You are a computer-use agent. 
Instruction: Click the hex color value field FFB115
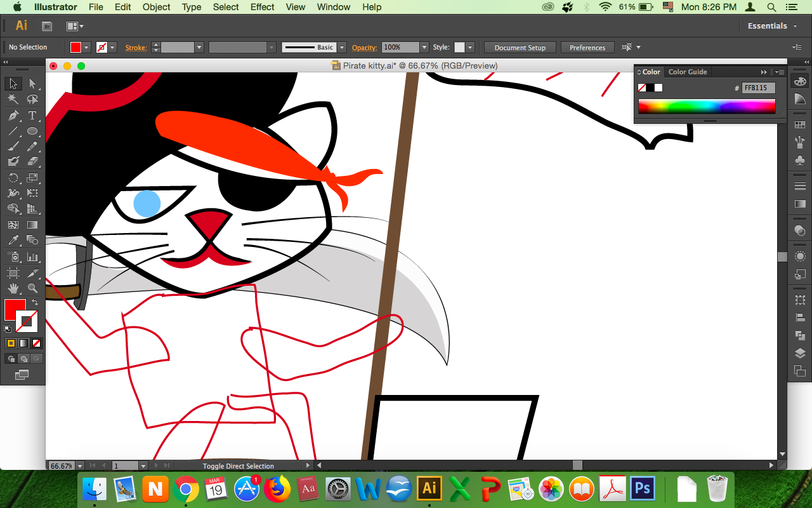pyautogui.click(x=759, y=88)
